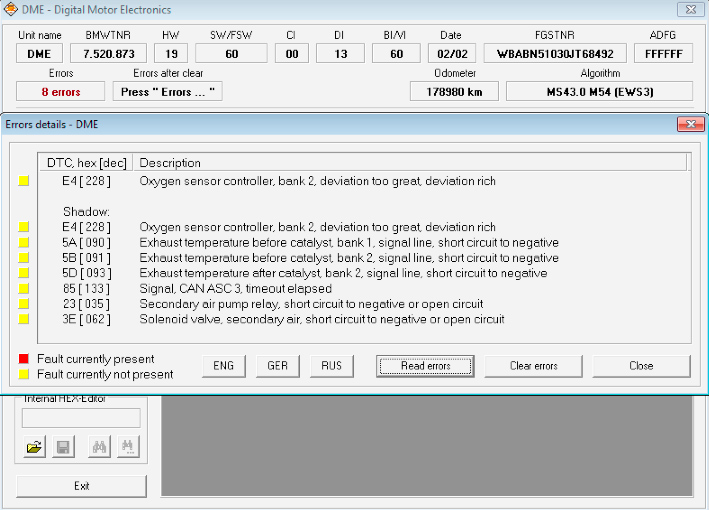Viewport: 709px width, 510px height.
Task: Click the yellow marker beside first E4 error
Action: coord(24,182)
